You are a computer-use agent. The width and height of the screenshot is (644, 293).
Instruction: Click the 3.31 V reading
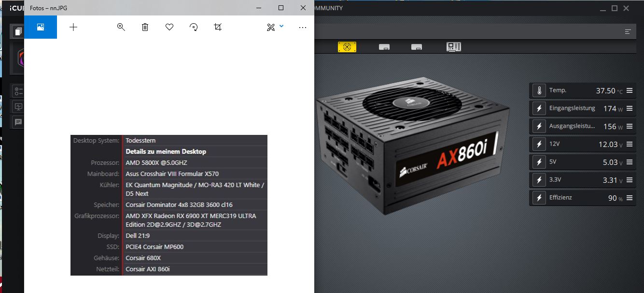(x=613, y=180)
